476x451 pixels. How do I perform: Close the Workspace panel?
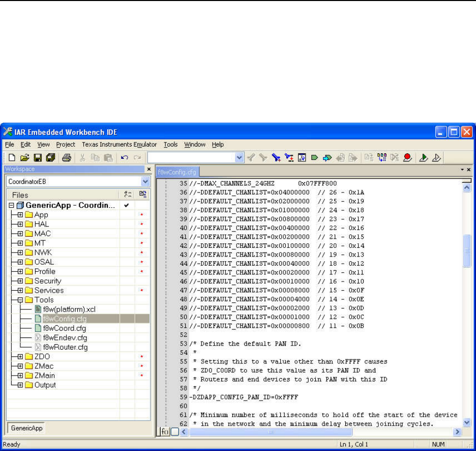(x=148, y=170)
